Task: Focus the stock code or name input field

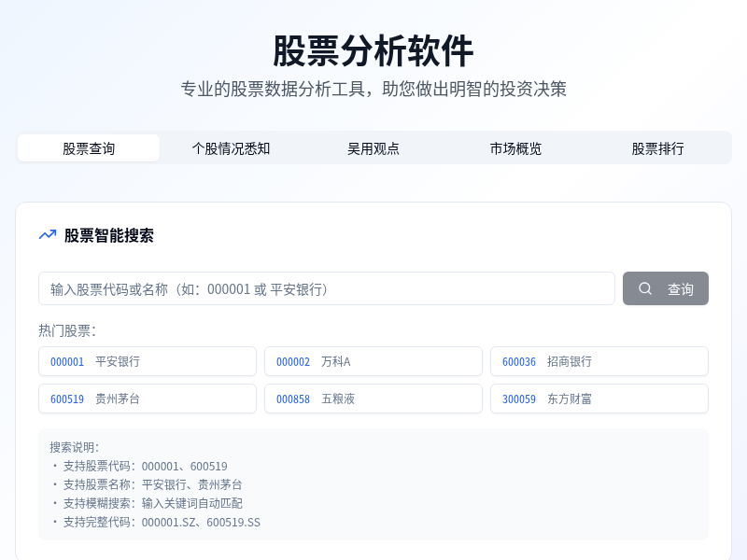Action: 327,288
